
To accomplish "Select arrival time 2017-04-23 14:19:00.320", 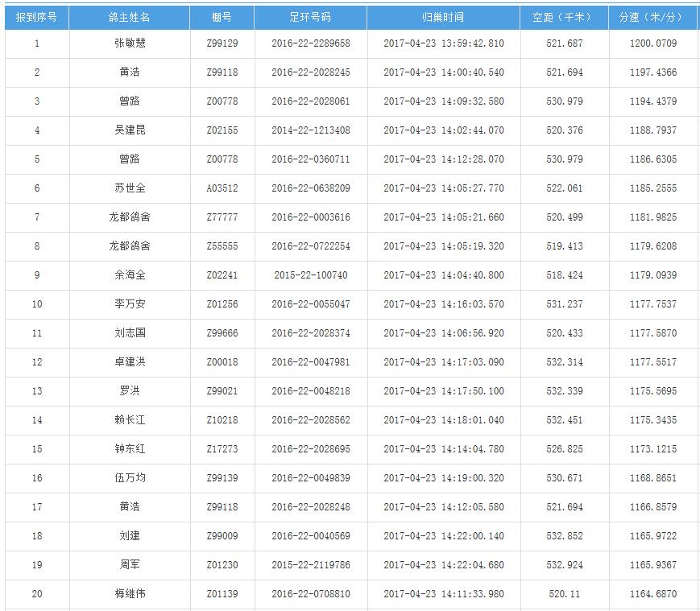I will point(443,478).
